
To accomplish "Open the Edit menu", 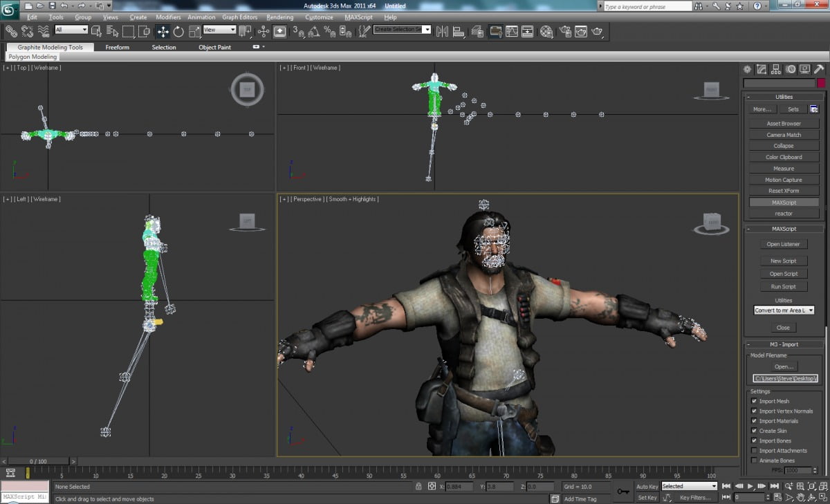I will [32, 17].
